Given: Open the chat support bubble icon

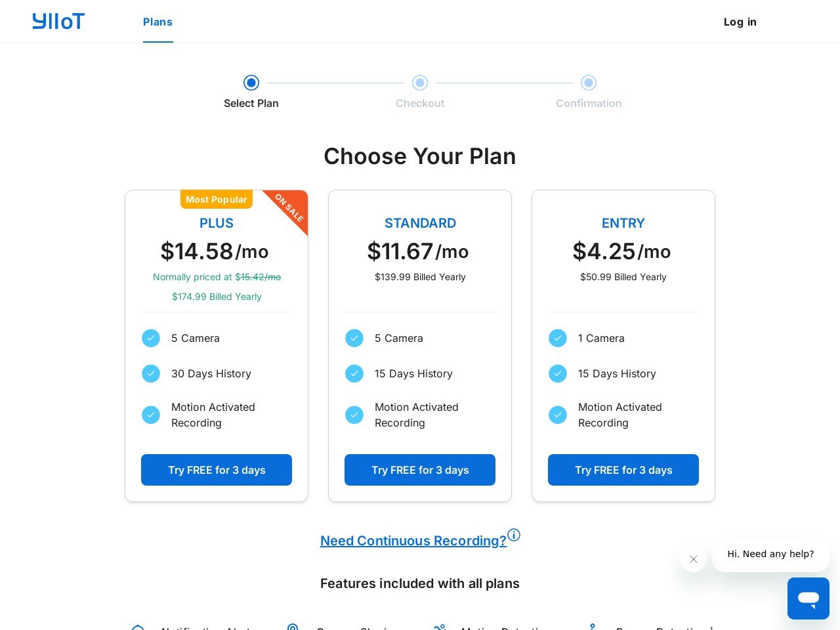Looking at the screenshot, I should pyautogui.click(x=808, y=598).
